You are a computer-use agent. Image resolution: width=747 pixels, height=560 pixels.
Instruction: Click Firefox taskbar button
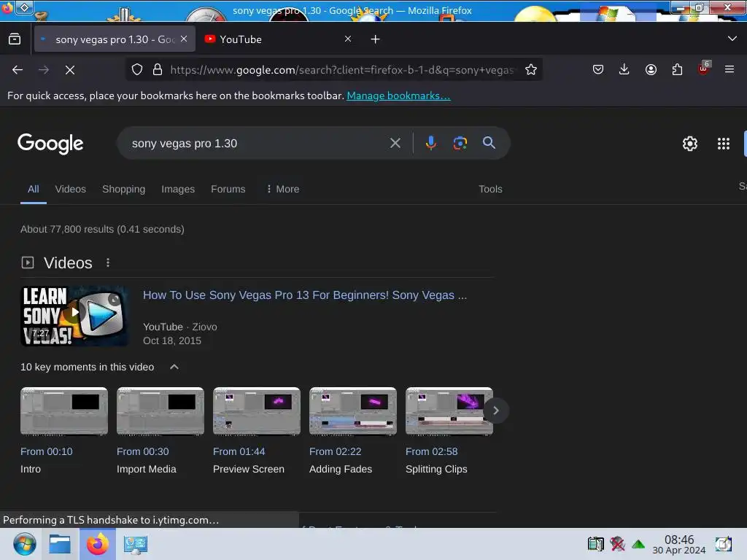(x=97, y=544)
